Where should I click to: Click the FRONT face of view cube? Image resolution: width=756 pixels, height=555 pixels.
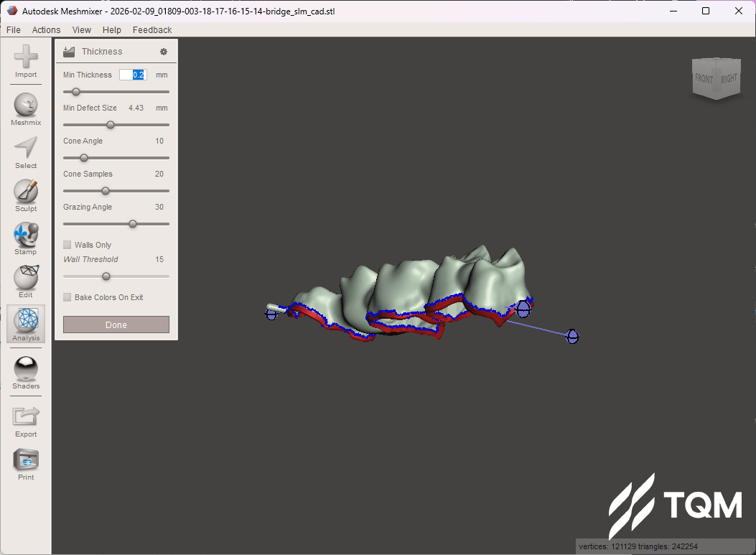click(x=704, y=78)
